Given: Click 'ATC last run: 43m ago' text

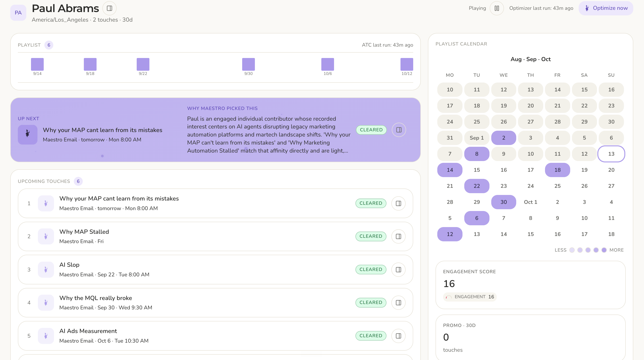Looking at the screenshot, I should 388,45.
